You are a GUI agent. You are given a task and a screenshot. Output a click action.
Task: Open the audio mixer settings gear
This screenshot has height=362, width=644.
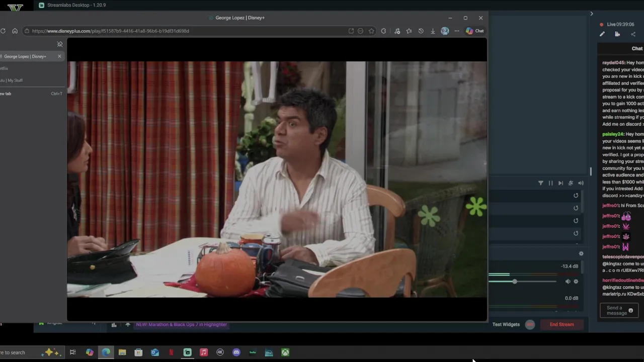point(581,254)
